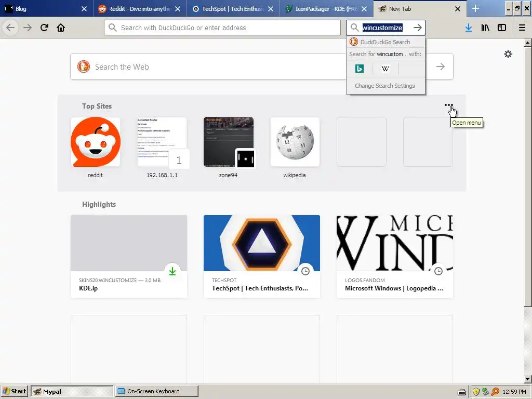Click the security shield tray icon
This screenshot has width=532, height=399.
tap(476, 392)
